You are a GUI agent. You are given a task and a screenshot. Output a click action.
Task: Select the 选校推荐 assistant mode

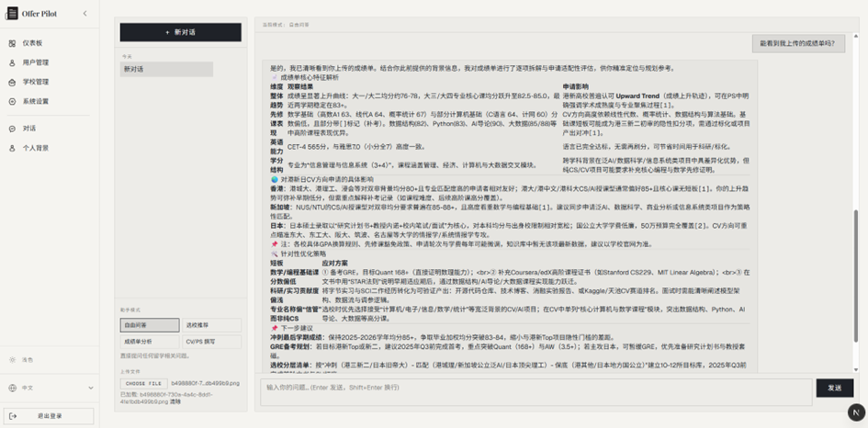point(211,325)
